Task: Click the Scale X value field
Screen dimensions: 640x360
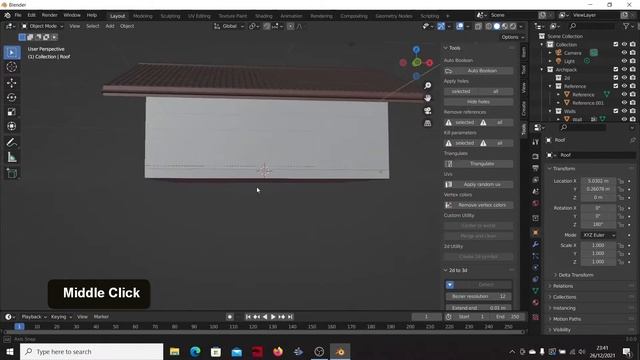Action: pos(598,245)
